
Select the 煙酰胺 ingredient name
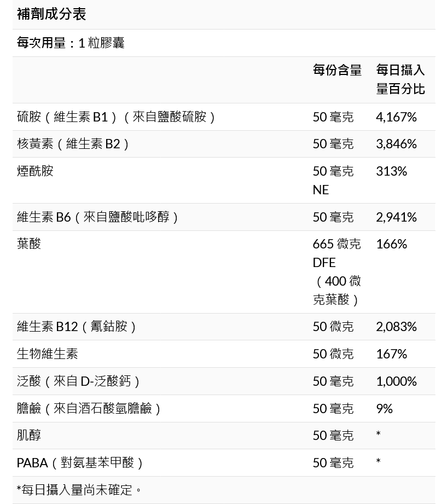tap(35, 171)
